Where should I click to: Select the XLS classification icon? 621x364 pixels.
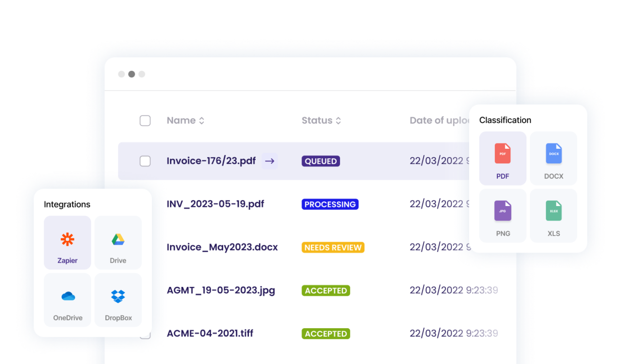coord(553,216)
